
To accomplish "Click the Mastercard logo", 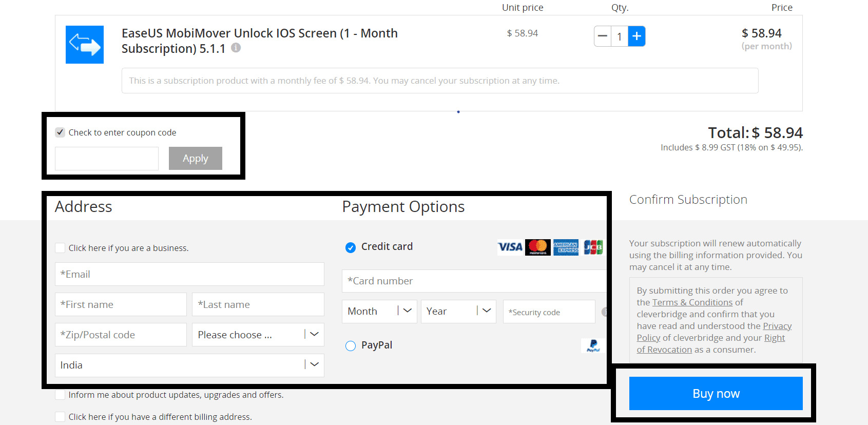I will click(x=538, y=247).
